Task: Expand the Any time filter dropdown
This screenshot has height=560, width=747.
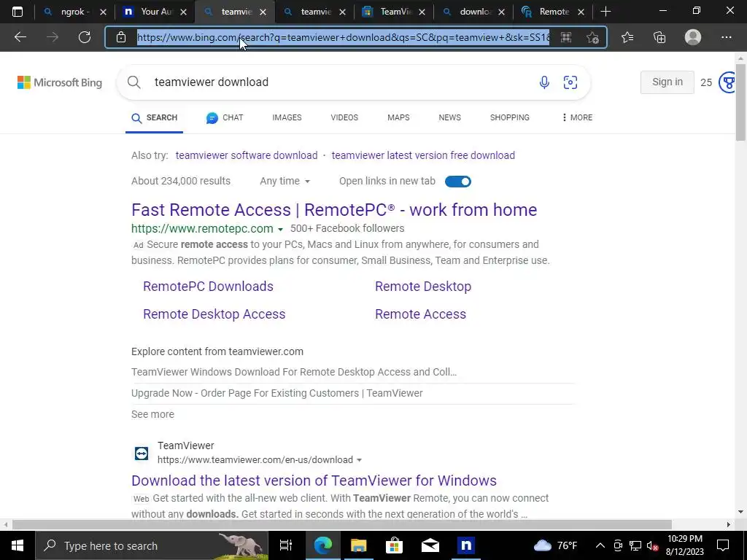Action: pos(285,181)
